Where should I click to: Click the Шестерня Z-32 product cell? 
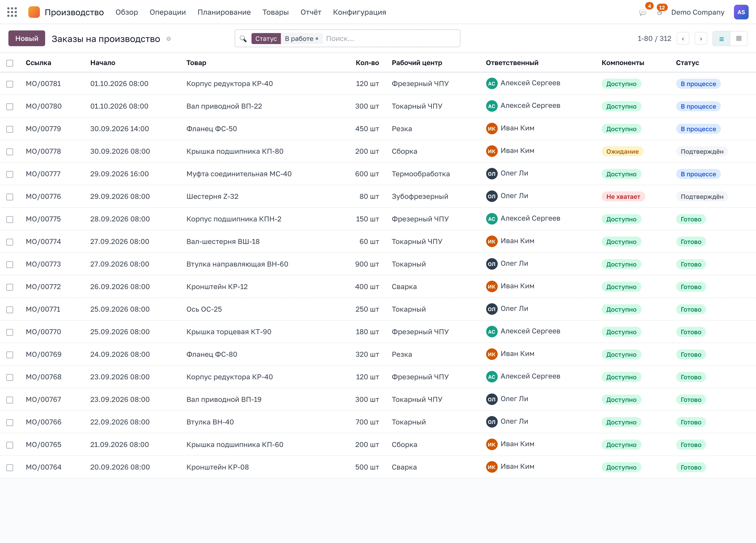point(212,196)
